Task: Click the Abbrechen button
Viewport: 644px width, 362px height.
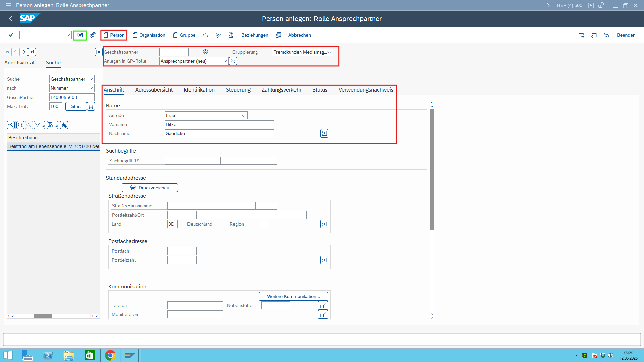Action: pyautogui.click(x=300, y=35)
